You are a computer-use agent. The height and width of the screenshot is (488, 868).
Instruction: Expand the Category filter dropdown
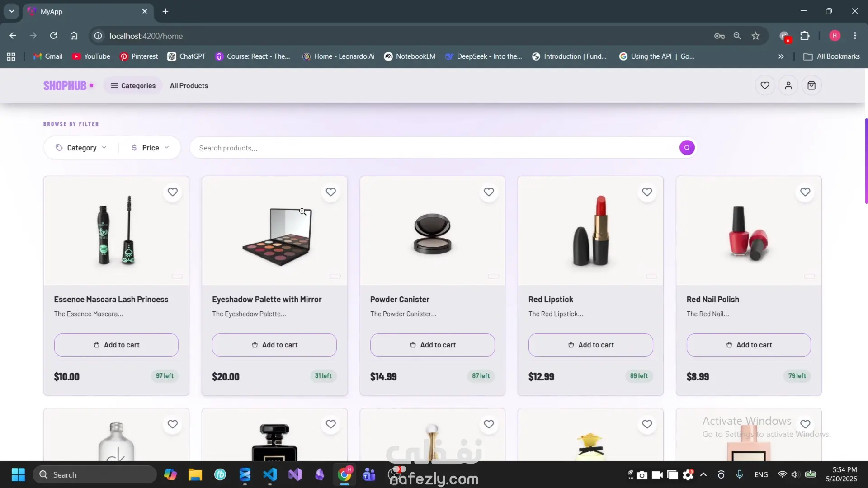81,148
